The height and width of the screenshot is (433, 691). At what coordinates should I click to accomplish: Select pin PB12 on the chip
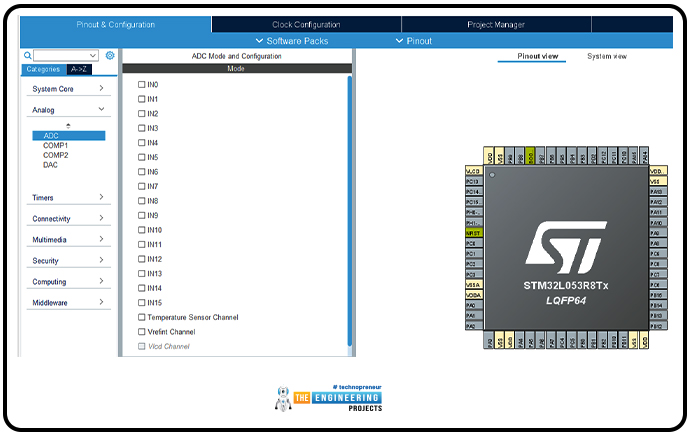(658, 326)
